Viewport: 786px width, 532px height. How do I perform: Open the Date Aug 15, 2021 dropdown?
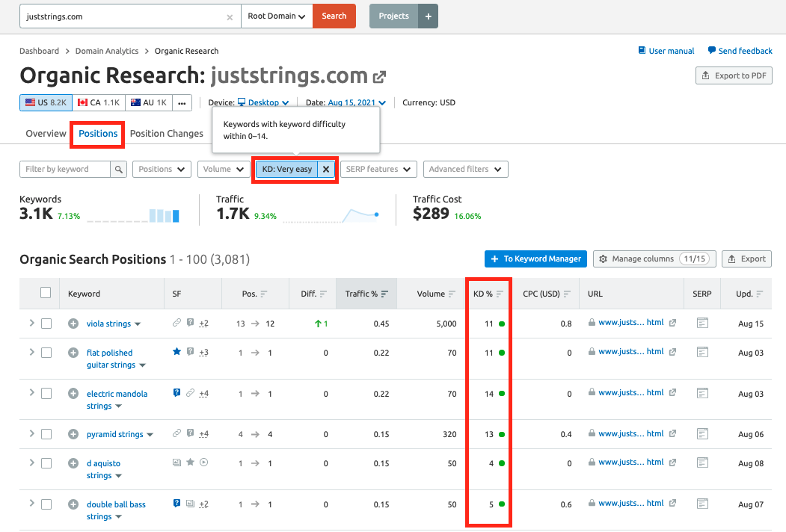pos(357,102)
